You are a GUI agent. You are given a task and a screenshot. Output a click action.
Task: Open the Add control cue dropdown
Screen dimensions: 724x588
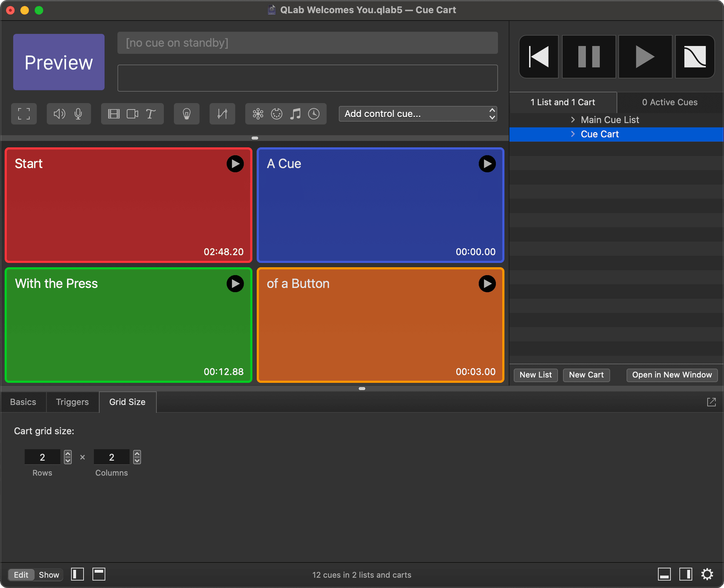(x=417, y=113)
